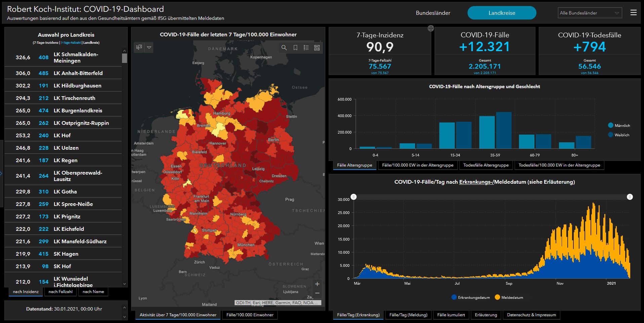Open the Fälle kumuliert tab
Viewport: 644px width, 323px height.
451,315
